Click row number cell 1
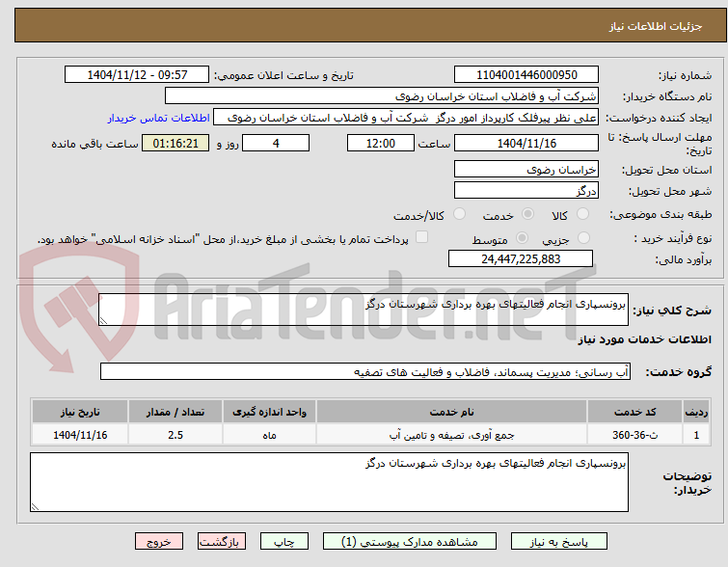Screen dimensions: 728x567 pyautogui.click(x=696, y=435)
